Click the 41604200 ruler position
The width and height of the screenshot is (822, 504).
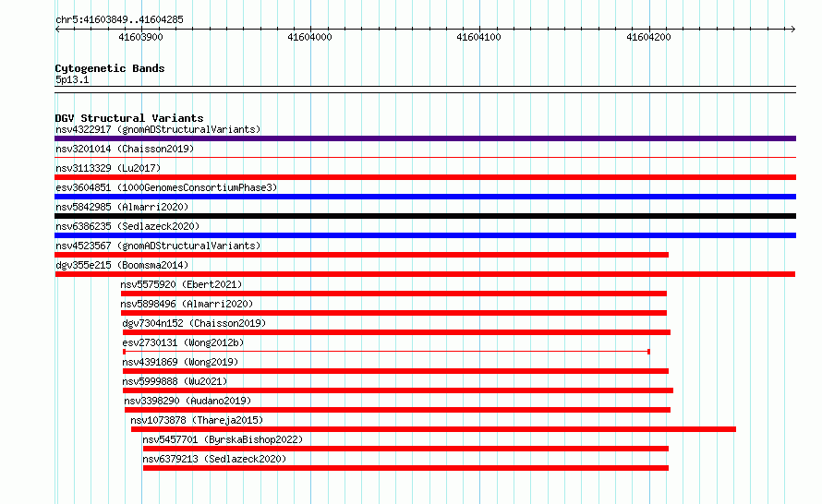[x=648, y=37]
